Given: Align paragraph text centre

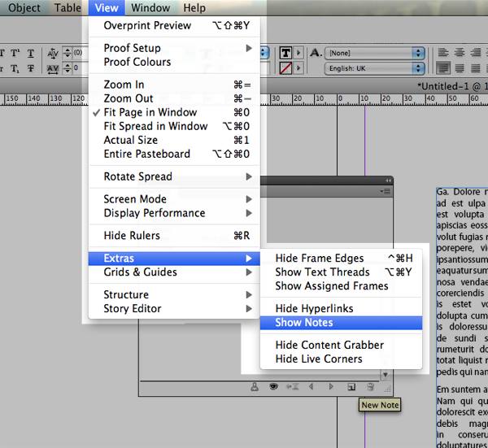Looking at the screenshot, I should coord(459,52).
